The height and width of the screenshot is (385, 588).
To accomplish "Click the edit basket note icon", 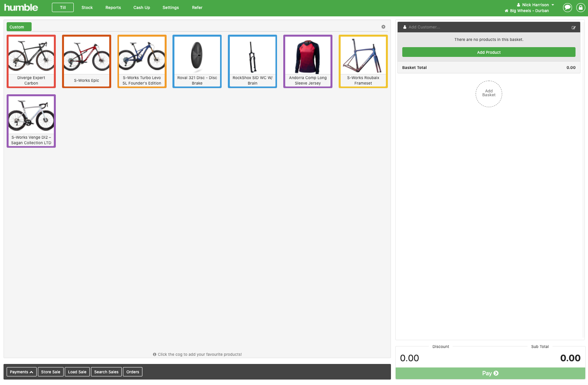I will (574, 27).
